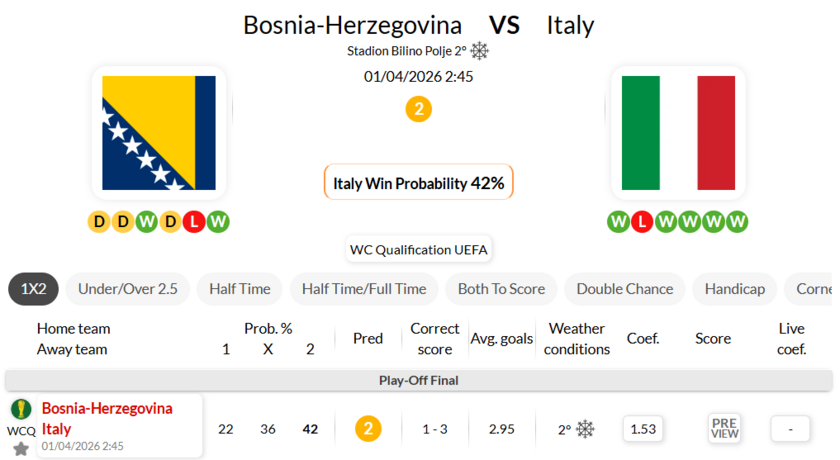Select the 1X2 tab
The width and height of the screenshot is (840, 460).
[34, 289]
